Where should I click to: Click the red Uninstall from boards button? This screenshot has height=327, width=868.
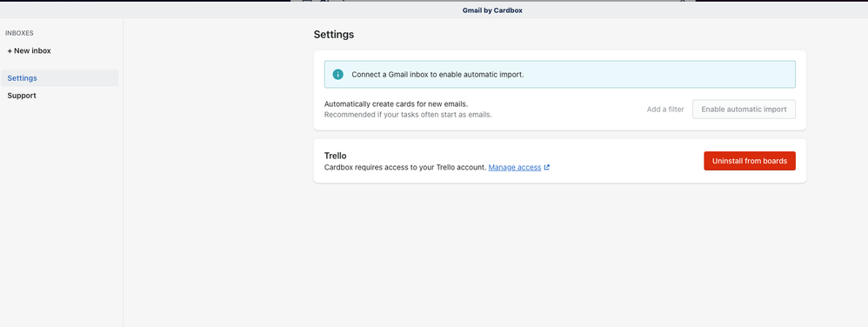(x=750, y=161)
